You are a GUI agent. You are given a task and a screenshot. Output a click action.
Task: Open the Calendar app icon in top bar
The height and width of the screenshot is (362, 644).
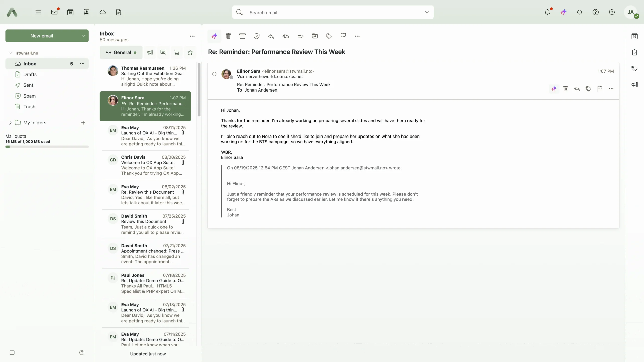pyautogui.click(x=70, y=12)
